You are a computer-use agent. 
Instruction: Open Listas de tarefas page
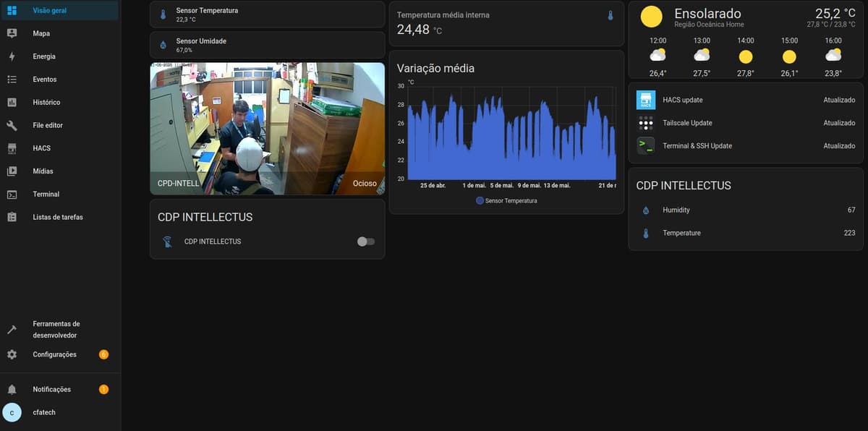58,217
